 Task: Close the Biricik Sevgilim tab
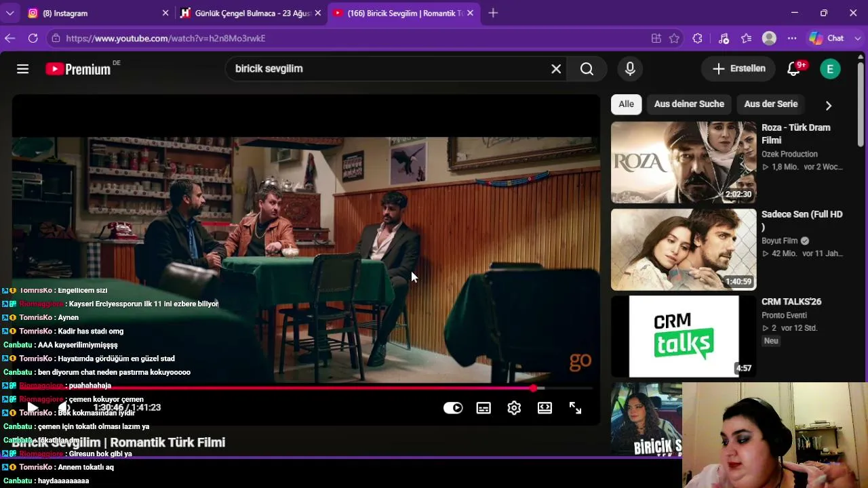[470, 13]
